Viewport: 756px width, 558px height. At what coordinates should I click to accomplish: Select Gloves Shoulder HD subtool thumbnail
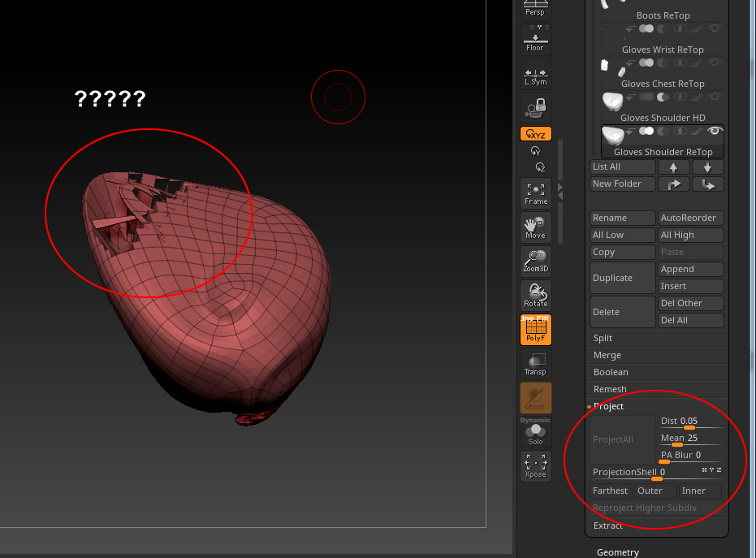(613, 102)
